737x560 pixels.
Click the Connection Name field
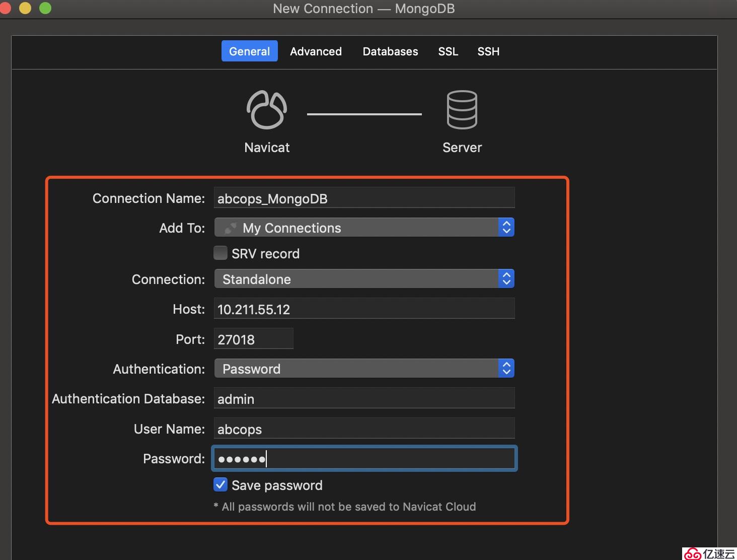coord(364,198)
